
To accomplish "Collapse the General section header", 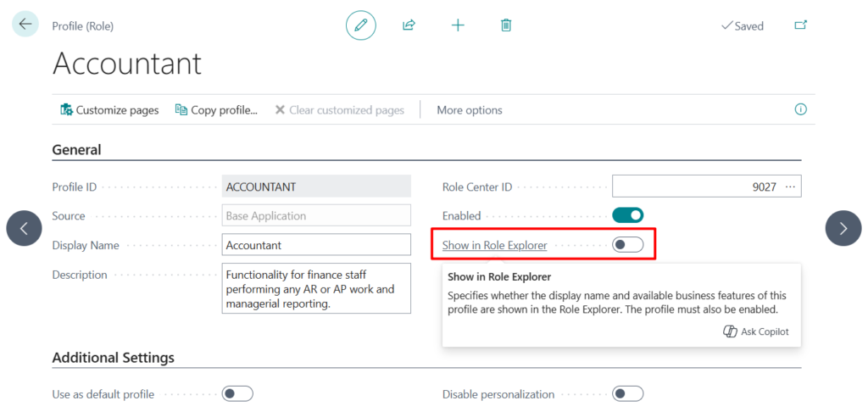I will point(77,150).
